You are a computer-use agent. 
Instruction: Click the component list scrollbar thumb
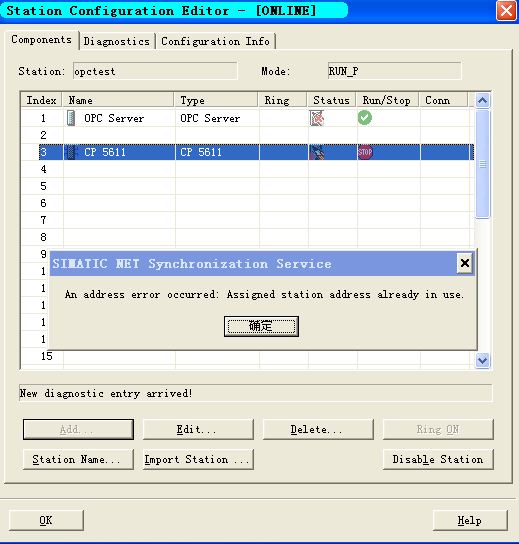[483, 164]
